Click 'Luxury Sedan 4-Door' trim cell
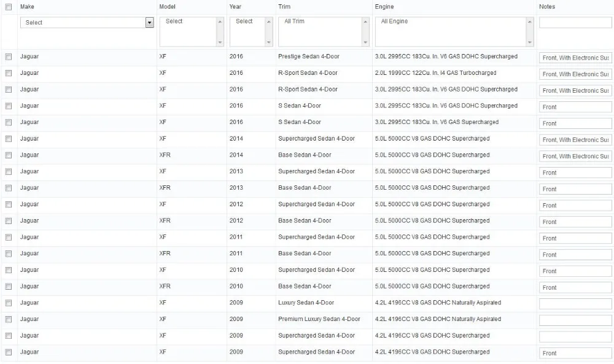Viewport: 614px width, 364px height. click(x=306, y=303)
